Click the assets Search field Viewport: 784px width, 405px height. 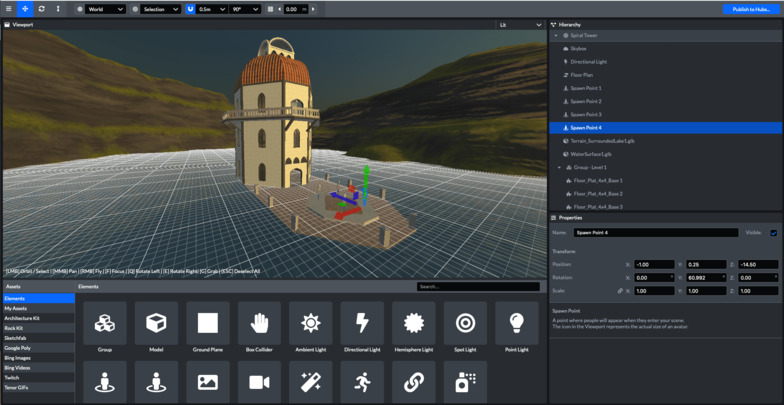tap(478, 287)
